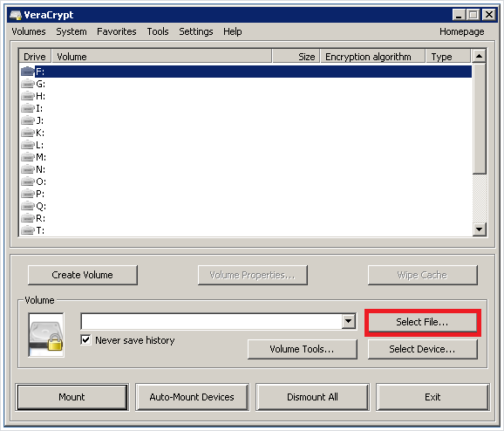Open the Tools menu
504x431 pixels.
tap(158, 31)
